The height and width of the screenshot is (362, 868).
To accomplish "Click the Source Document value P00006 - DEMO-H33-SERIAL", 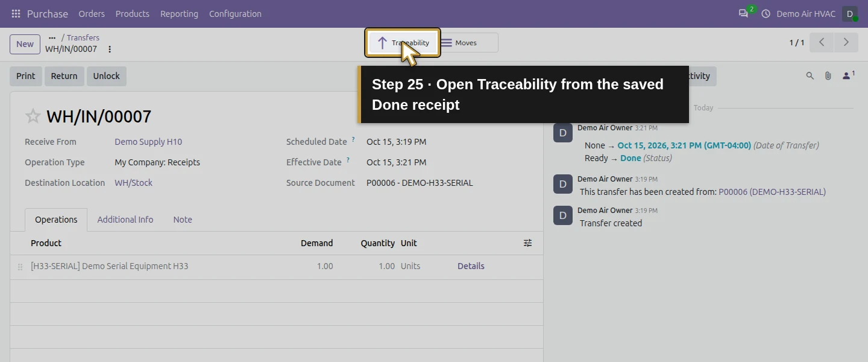I will pos(420,183).
